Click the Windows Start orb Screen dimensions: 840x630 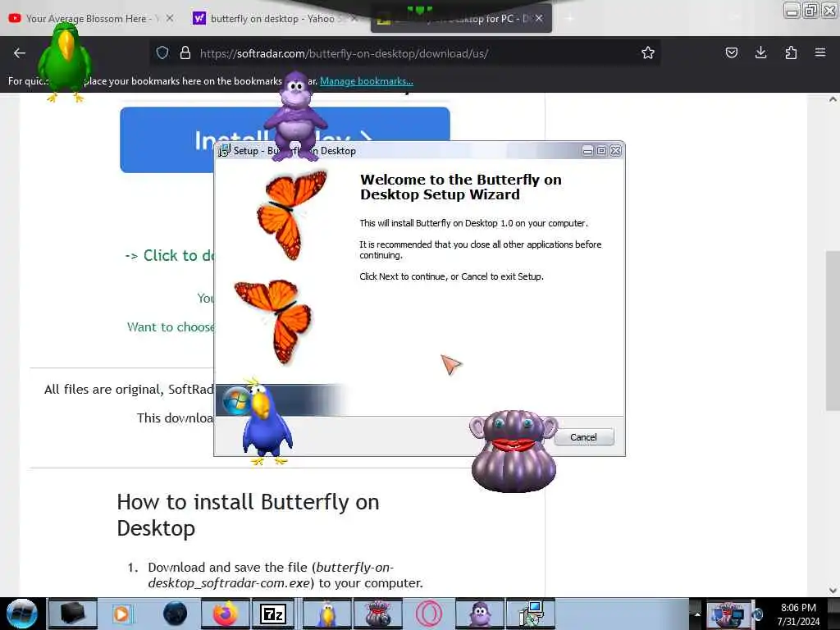21,614
